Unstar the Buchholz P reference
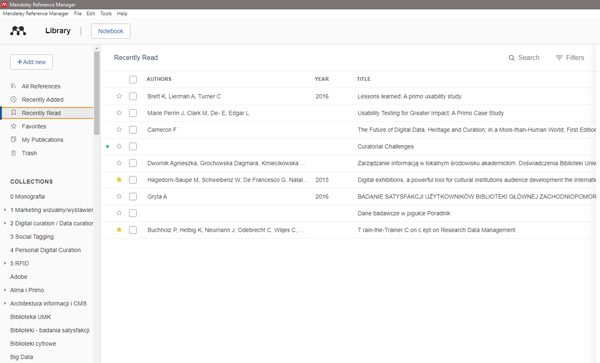The height and width of the screenshot is (363, 600). [x=119, y=230]
